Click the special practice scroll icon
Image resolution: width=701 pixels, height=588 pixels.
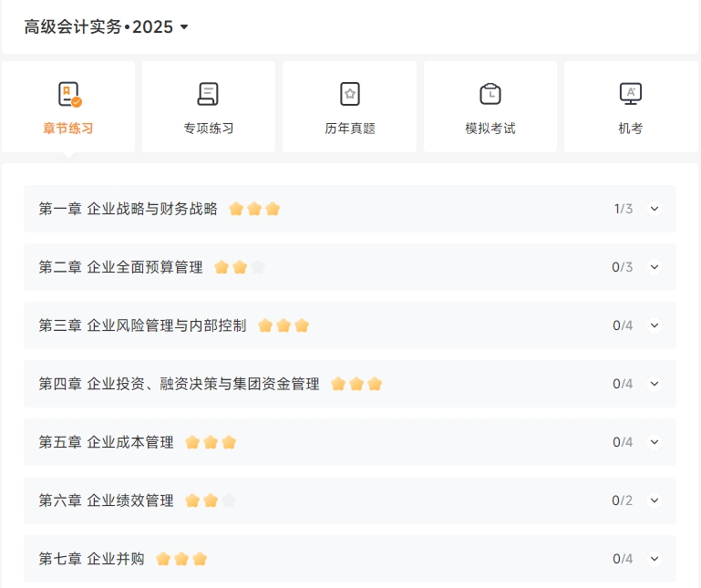pyautogui.click(x=209, y=94)
